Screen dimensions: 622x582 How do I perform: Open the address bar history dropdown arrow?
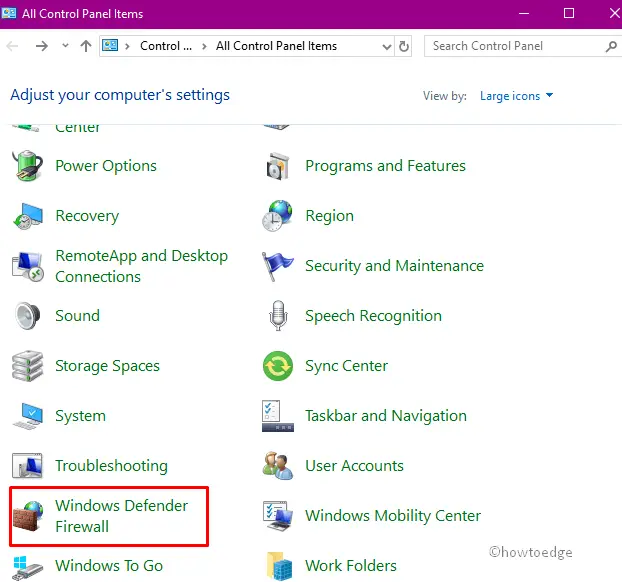(387, 46)
